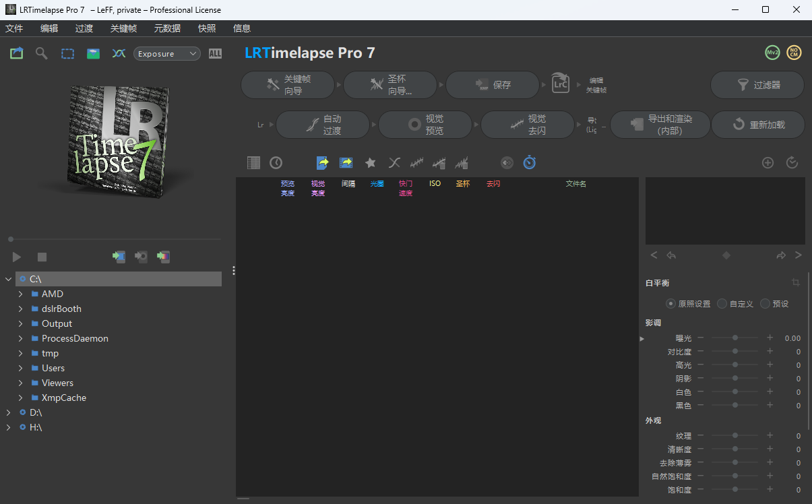The image size is (812, 504).
Task: Click the 圣杯向导 button
Action: [390, 85]
